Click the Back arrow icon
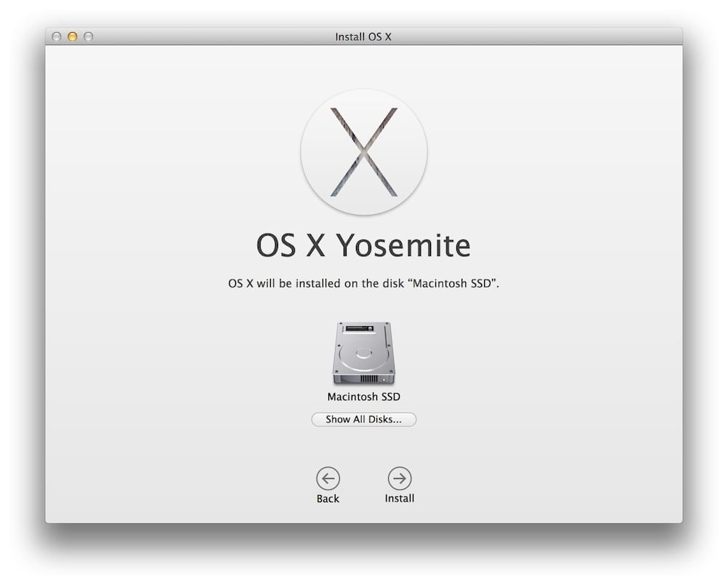This screenshot has width=728, height=586. tap(328, 478)
